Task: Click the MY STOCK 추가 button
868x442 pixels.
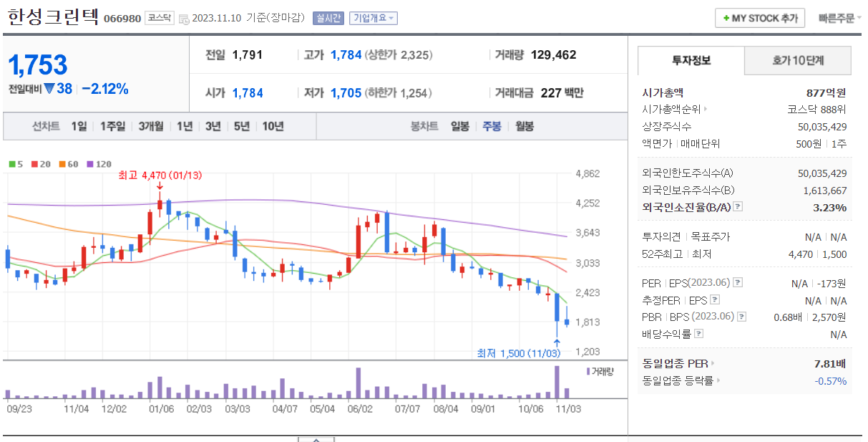Action: 760,18
